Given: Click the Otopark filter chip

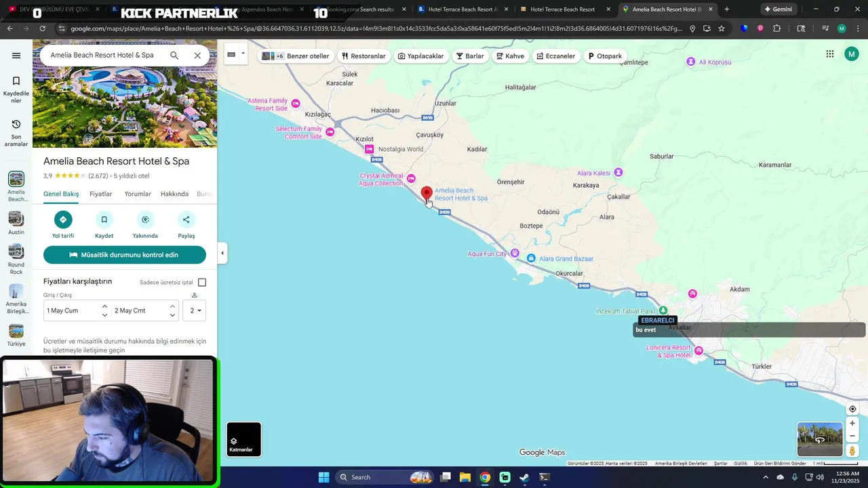Looking at the screenshot, I should coord(605,56).
